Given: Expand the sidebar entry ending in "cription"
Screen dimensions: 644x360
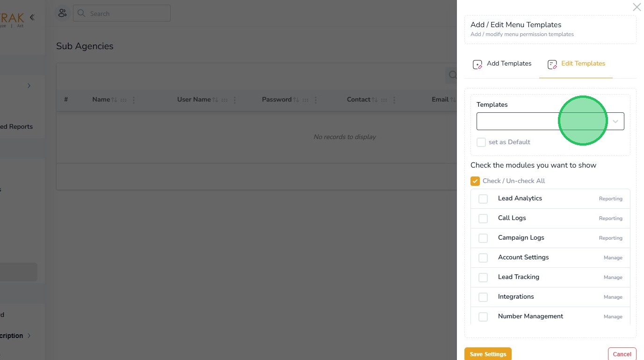Looking at the screenshot, I should pyautogui.click(x=29, y=336).
